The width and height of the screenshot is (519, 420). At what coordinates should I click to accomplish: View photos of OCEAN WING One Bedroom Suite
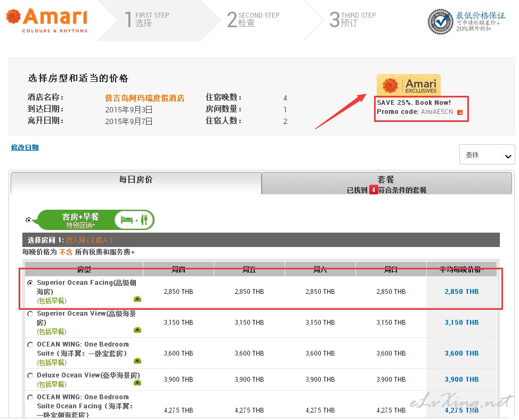(137, 360)
